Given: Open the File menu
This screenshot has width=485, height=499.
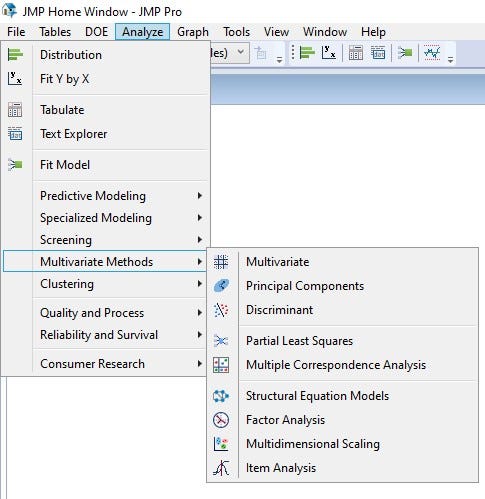Looking at the screenshot, I should [x=16, y=32].
